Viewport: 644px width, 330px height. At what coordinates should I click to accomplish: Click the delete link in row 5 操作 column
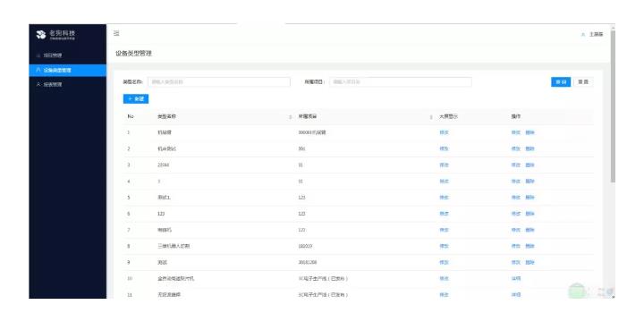(x=530, y=198)
